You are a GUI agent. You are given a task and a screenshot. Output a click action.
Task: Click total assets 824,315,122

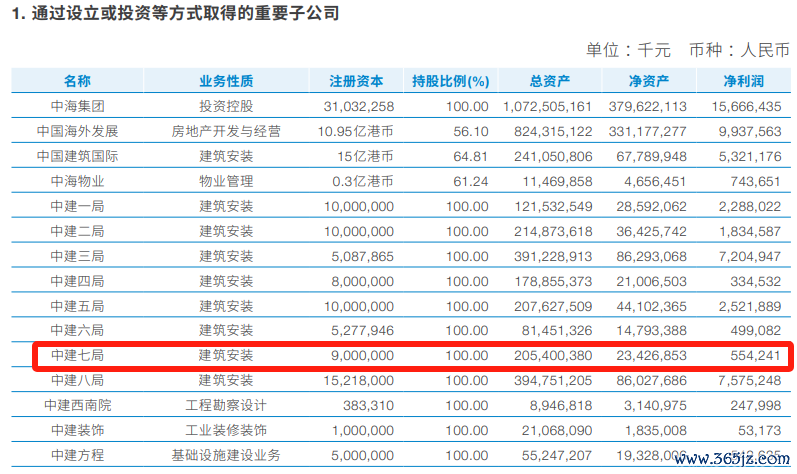pos(553,131)
